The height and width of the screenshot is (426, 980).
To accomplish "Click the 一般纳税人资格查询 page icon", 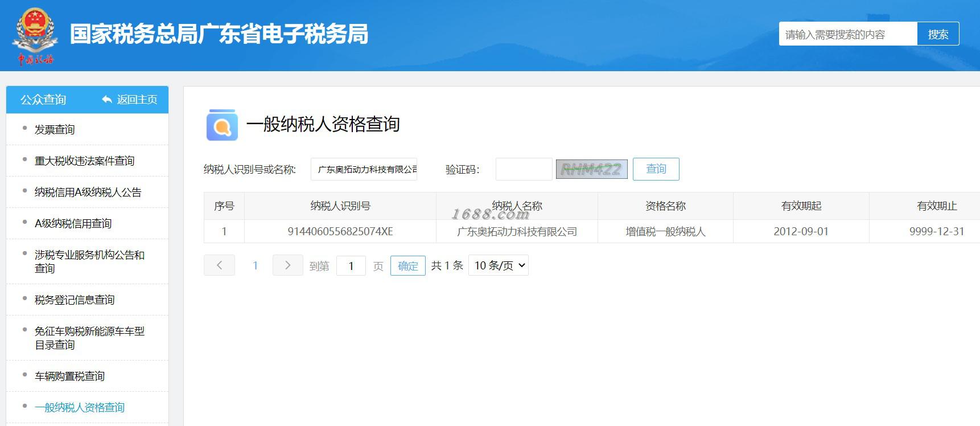I will (x=222, y=125).
